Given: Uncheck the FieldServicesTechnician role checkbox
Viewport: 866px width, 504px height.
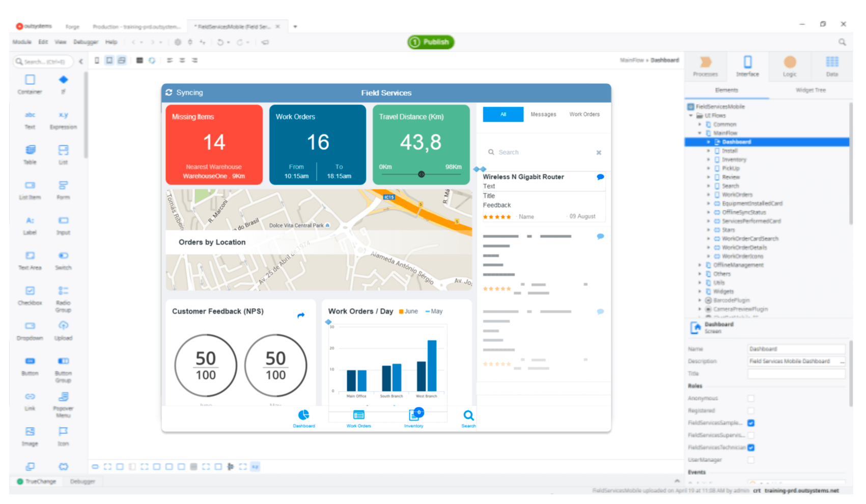Looking at the screenshot, I should (x=751, y=447).
